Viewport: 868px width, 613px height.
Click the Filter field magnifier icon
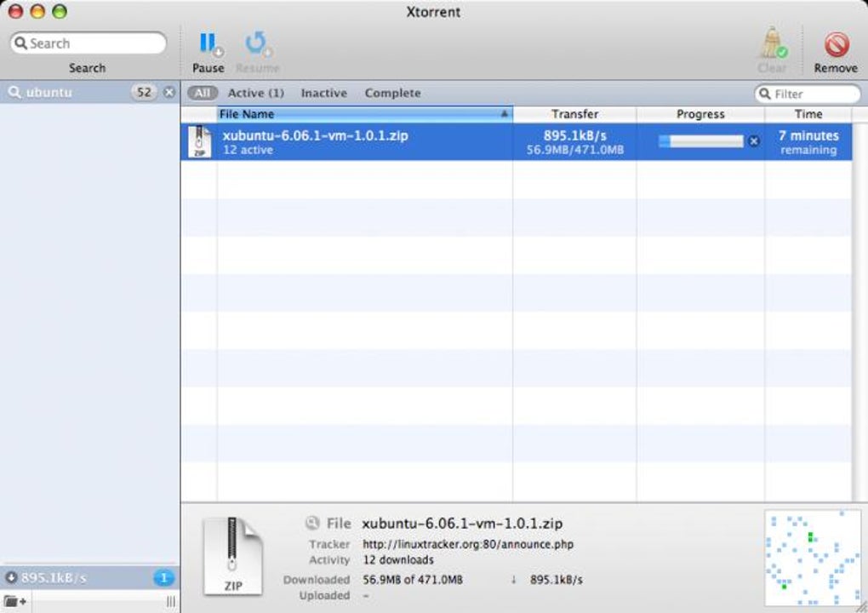pos(764,94)
